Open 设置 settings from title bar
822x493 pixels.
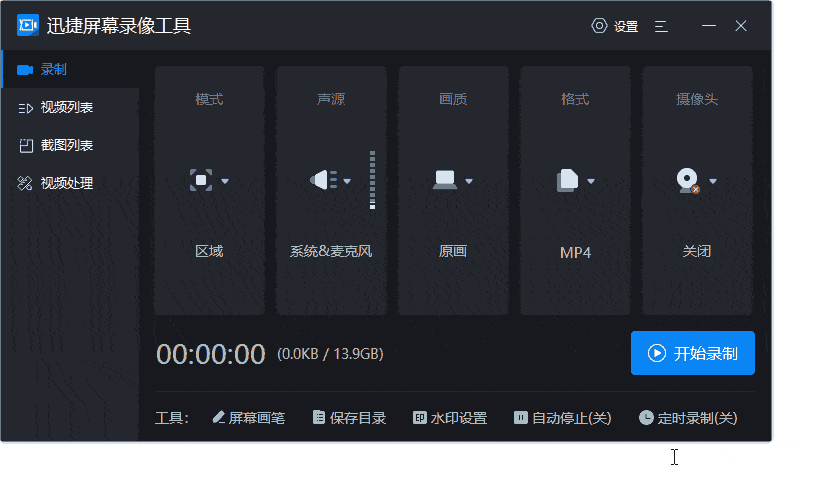[615, 26]
